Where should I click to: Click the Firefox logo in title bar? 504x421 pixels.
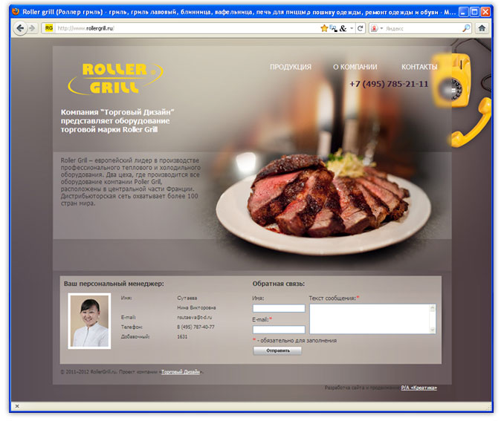[16, 12]
